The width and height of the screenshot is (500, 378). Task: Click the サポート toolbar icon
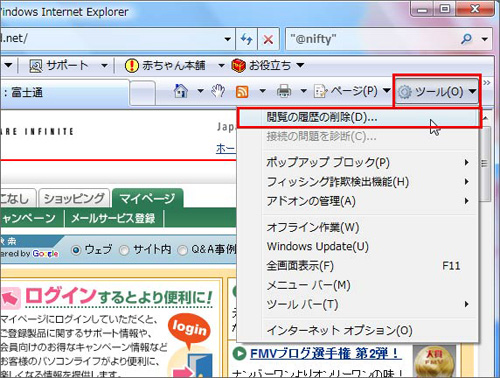click(36, 65)
